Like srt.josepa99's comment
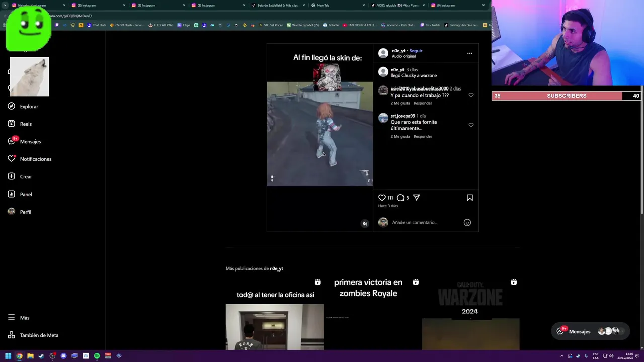Image resolution: width=644 pixels, height=362 pixels. [471, 125]
